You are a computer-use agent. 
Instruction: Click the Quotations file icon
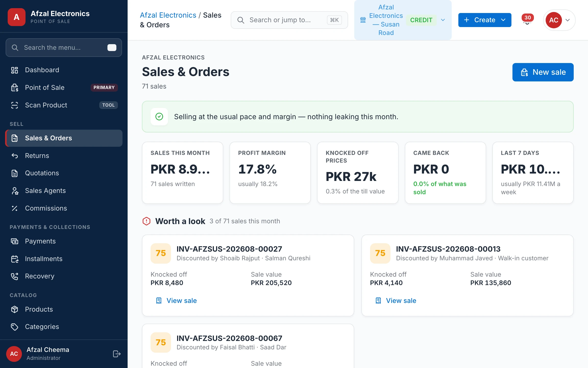[15, 173]
